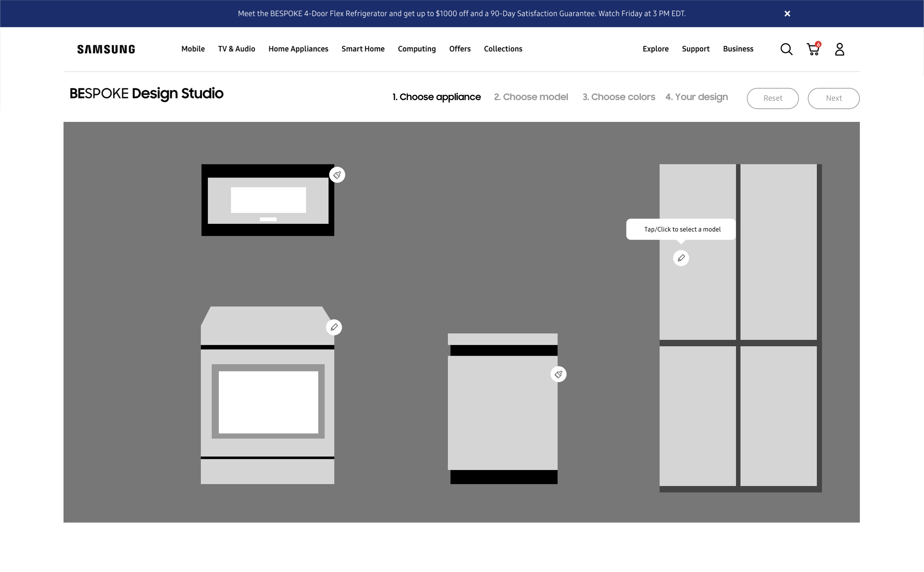924x572 pixels.
Task: Select the Computing nav item
Action: pyautogui.click(x=417, y=49)
